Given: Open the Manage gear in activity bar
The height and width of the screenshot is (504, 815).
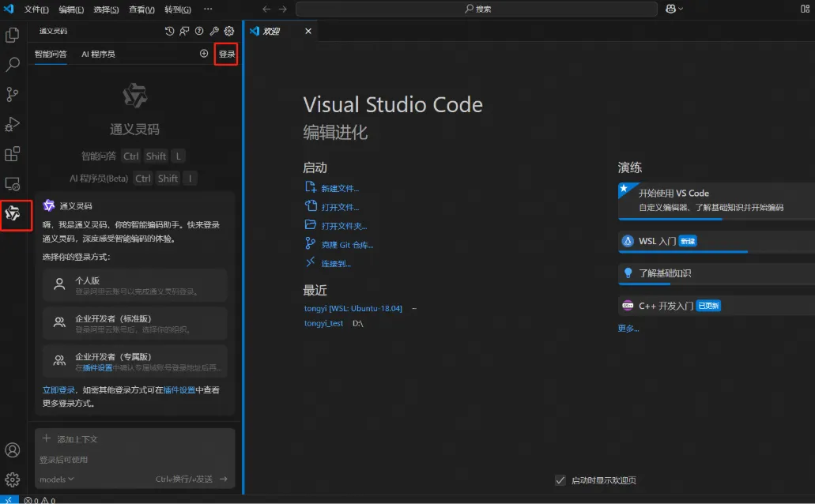Looking at the screenshot, I should click(x=13, y=480).
